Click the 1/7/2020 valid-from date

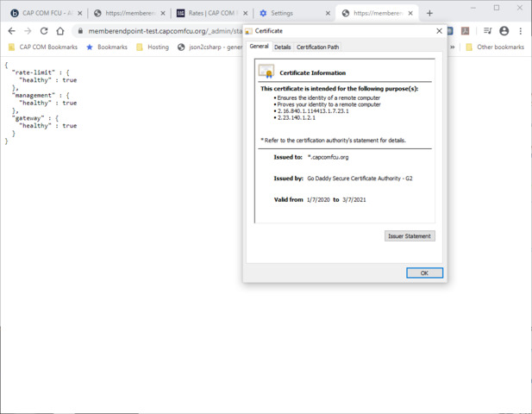(318, 199)
